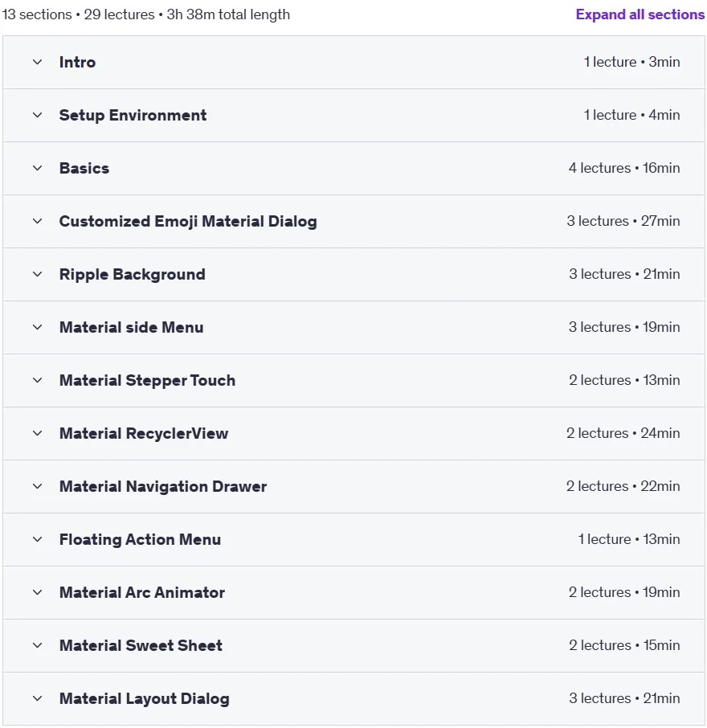
Task: Open Material Layout Dialog section title
Action: [x=145, y=699]
